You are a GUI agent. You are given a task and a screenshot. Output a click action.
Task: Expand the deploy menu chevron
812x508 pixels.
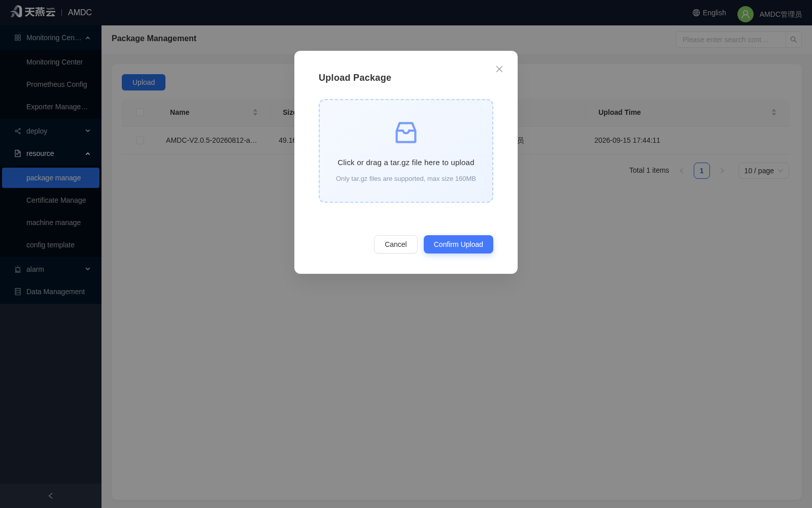[88, 131]
